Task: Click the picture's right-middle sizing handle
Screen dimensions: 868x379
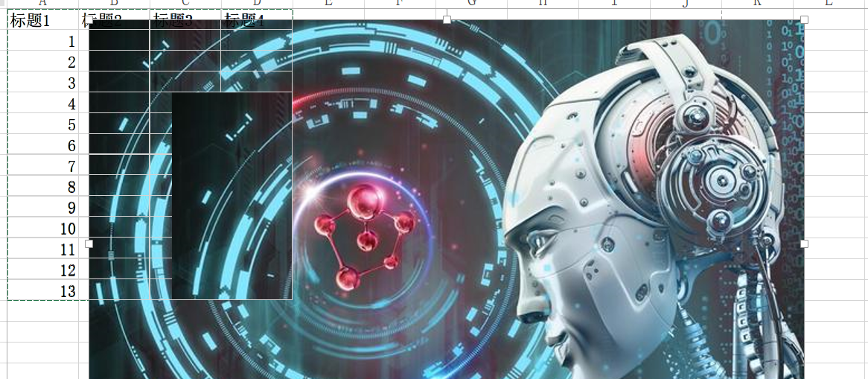Action: [804, 243]
